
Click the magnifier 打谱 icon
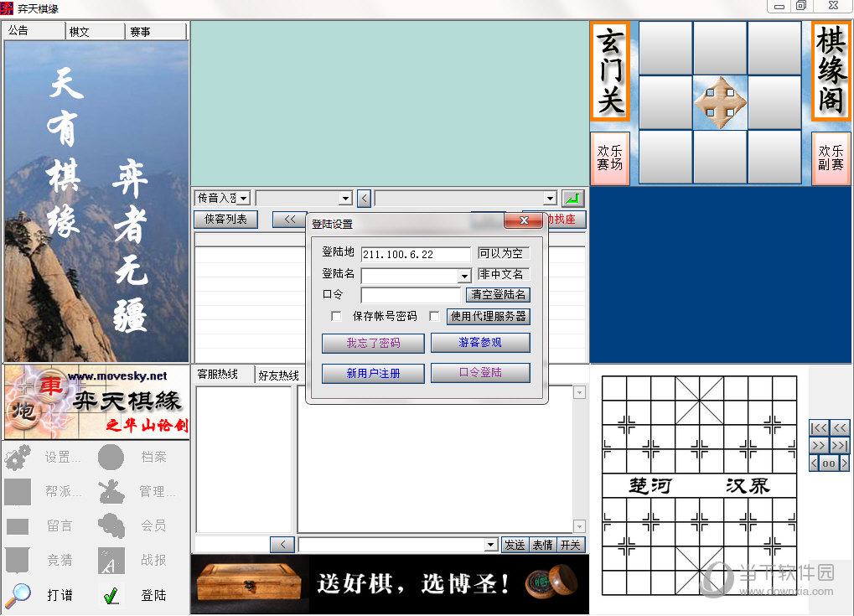pos(18,595)
